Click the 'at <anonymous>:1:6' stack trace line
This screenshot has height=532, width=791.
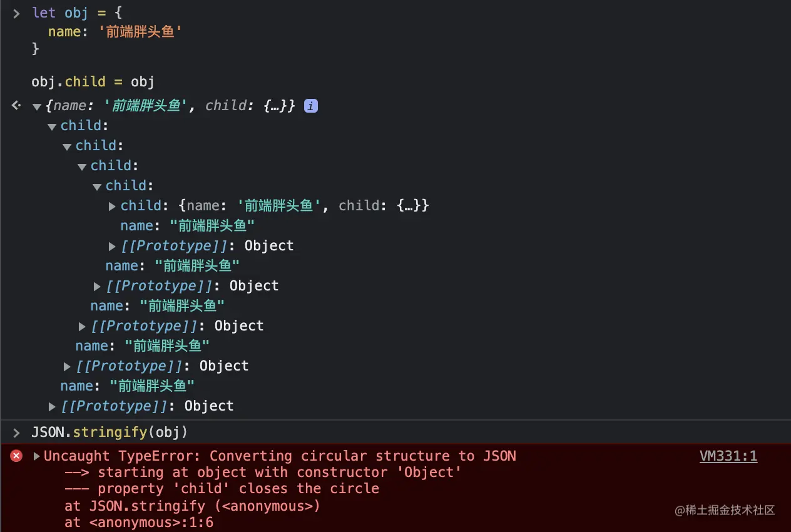138,521
